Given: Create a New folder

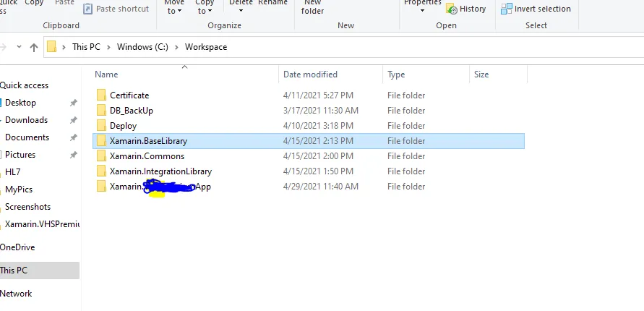Looking at the screenshot, I should (x=312, y=7).
